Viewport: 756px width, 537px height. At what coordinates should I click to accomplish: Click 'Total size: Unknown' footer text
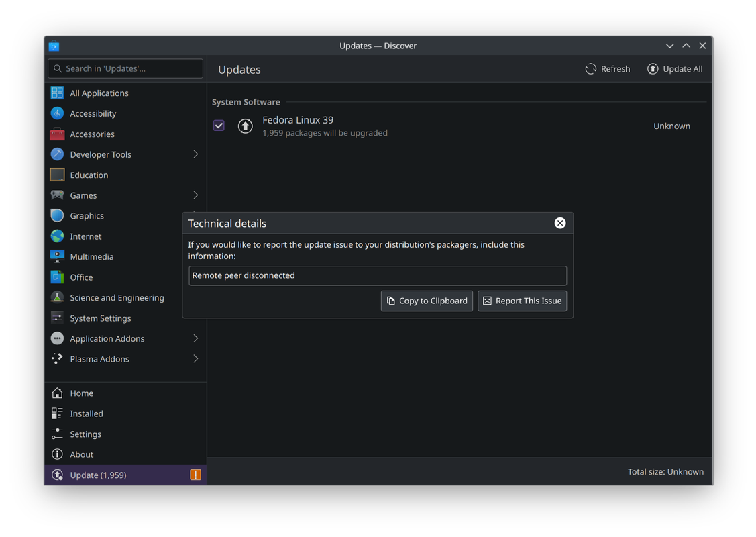point(665,471)
